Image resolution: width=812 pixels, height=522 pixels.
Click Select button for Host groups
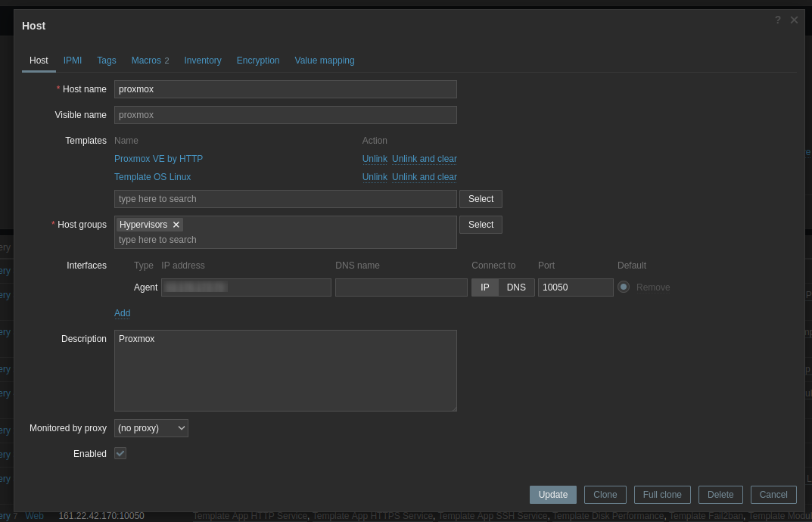(481, 225)
